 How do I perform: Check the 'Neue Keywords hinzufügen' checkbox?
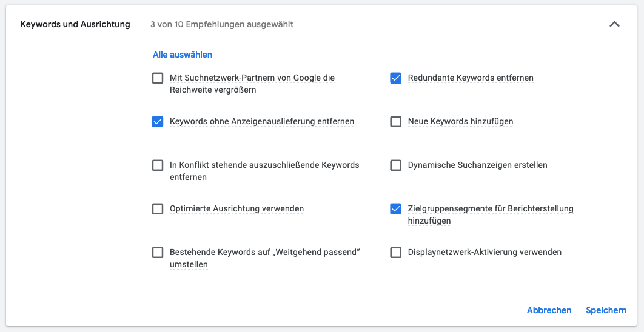pos(396,122)
